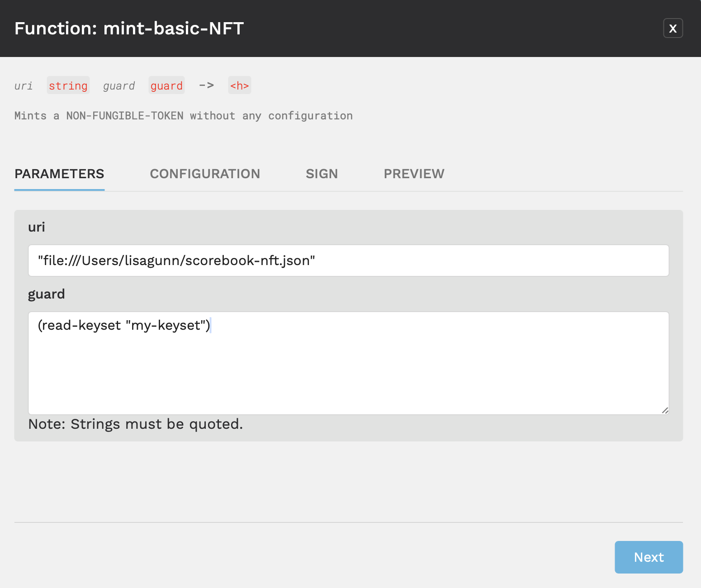Close the mint-basic-NFT function dialog
The image size is (701, 588).
(x=673, y=28)
